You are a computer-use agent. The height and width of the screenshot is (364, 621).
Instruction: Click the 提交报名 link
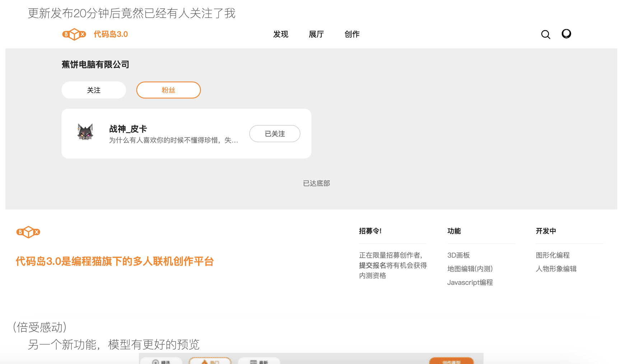(373, 265)
